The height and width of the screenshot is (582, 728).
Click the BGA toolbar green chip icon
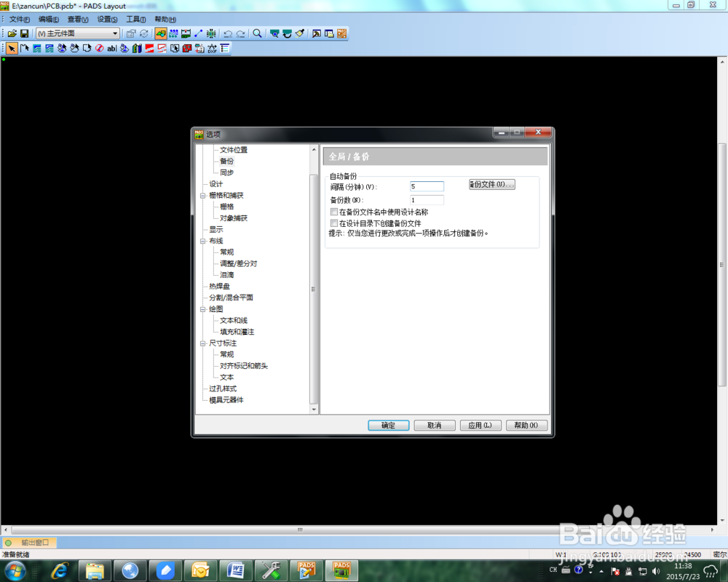pyautogui.click(x=211, y=33)
